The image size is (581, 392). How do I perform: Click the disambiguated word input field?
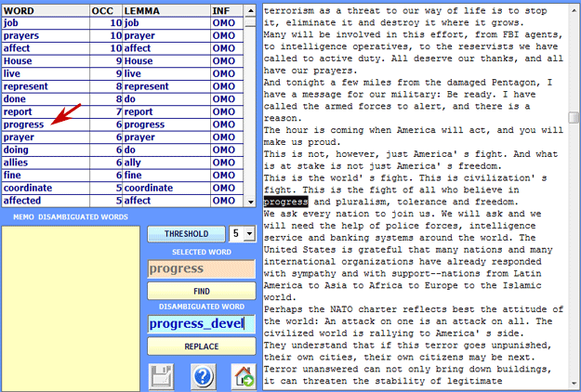[202, 324]
